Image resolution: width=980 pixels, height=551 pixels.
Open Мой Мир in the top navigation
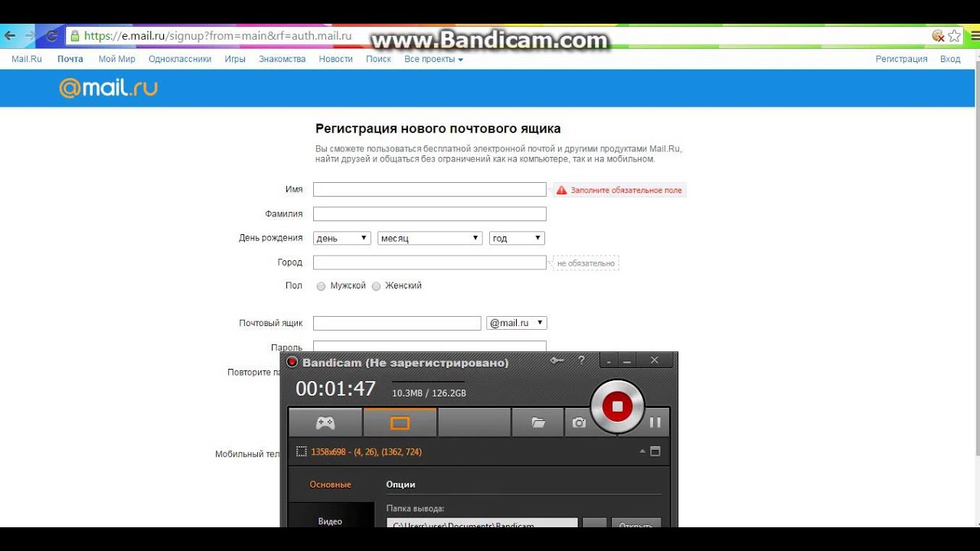[116, 59]
